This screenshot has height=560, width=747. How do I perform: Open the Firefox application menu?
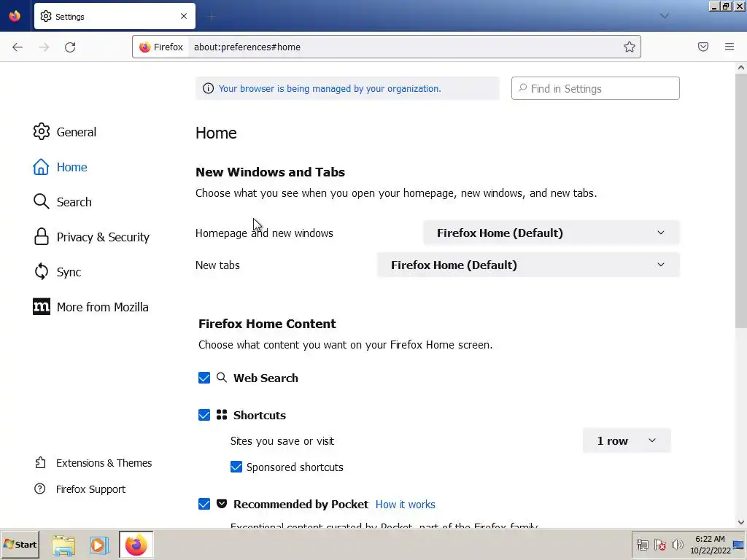coord(729,47)
